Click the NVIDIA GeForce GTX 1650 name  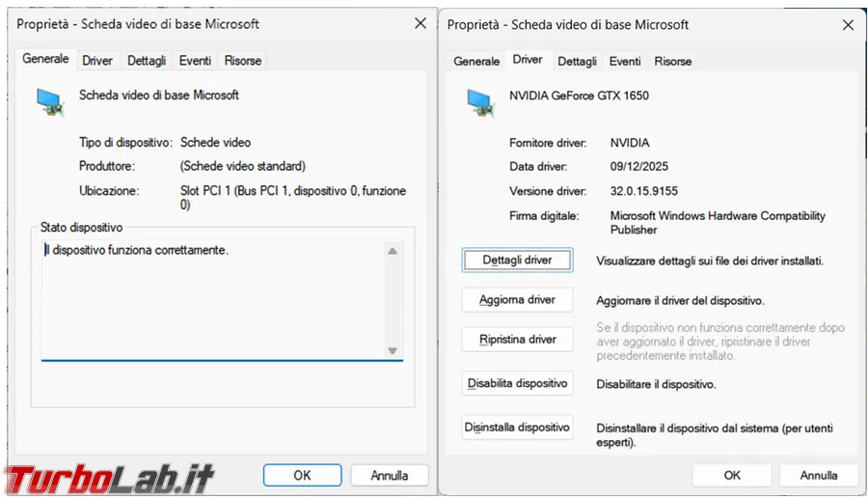(579, 96)
